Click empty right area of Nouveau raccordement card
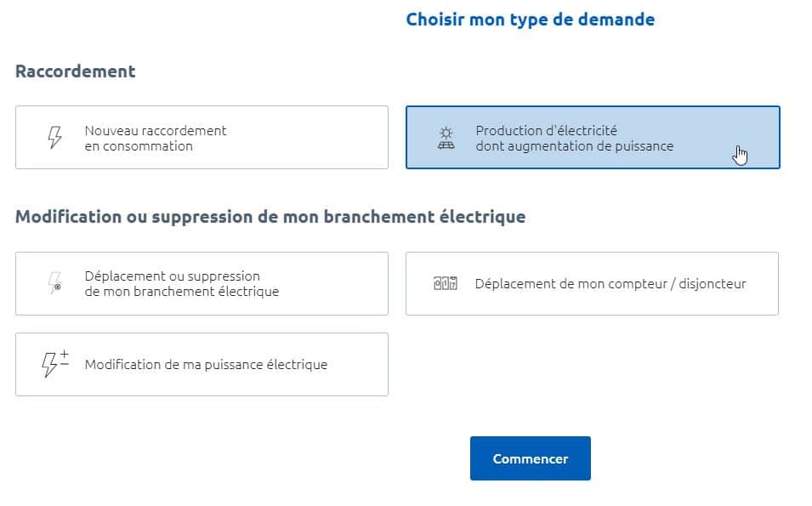This screenshot has height=506, width=812. tap(310, 137)
